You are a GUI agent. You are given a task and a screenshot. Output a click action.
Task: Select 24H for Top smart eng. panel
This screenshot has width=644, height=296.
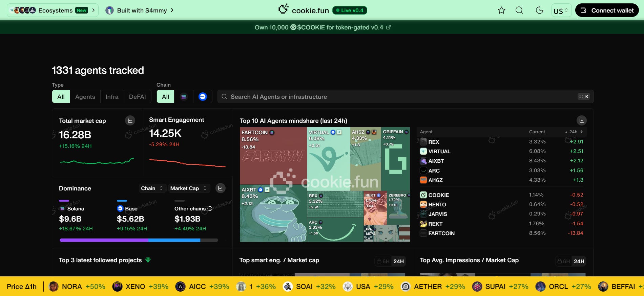point(398,261)
